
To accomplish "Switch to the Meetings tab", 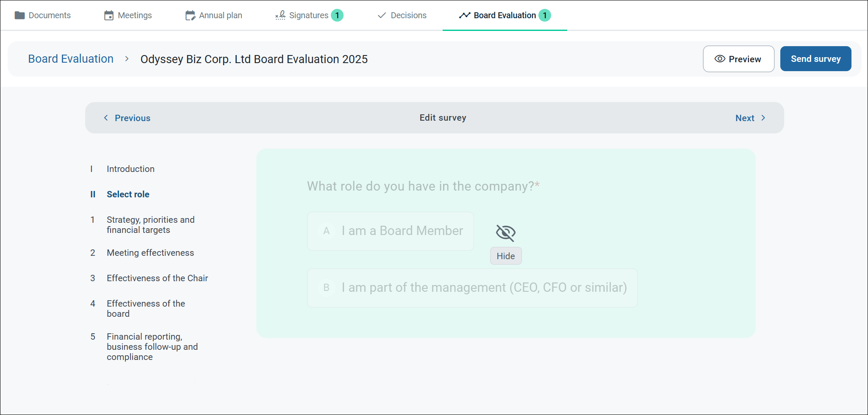I will (x=134, y=16).
